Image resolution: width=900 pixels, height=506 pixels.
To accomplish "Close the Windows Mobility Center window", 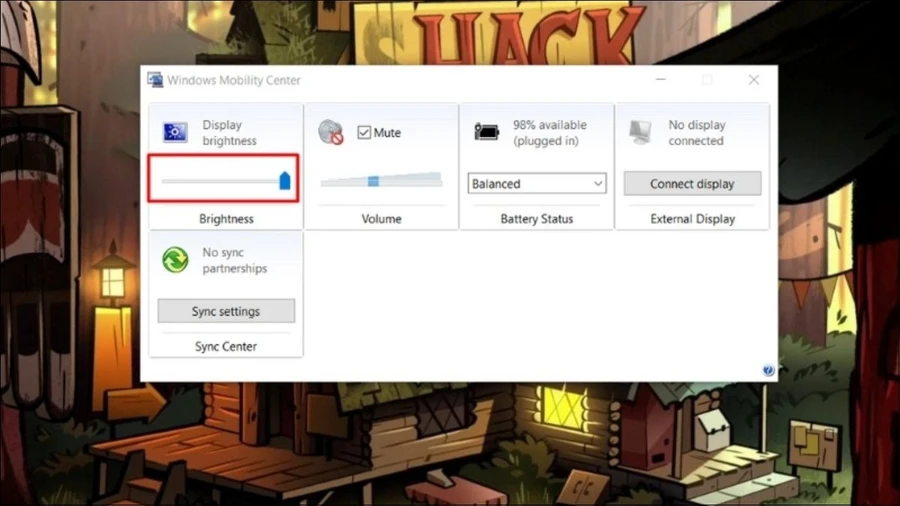I will tap(754, 80).
